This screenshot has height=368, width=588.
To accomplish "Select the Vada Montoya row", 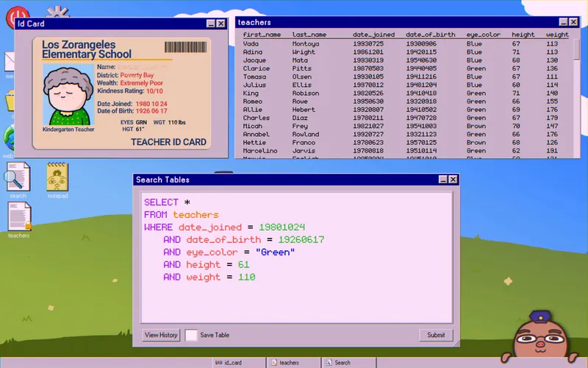I will tap(406, 43).
